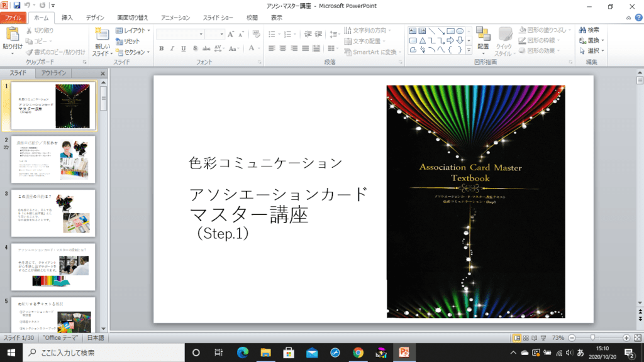The height and width of the screenshot is (362, 644).
Task: Select slide 3 thumbnail in panel
Action: point(53,213)
